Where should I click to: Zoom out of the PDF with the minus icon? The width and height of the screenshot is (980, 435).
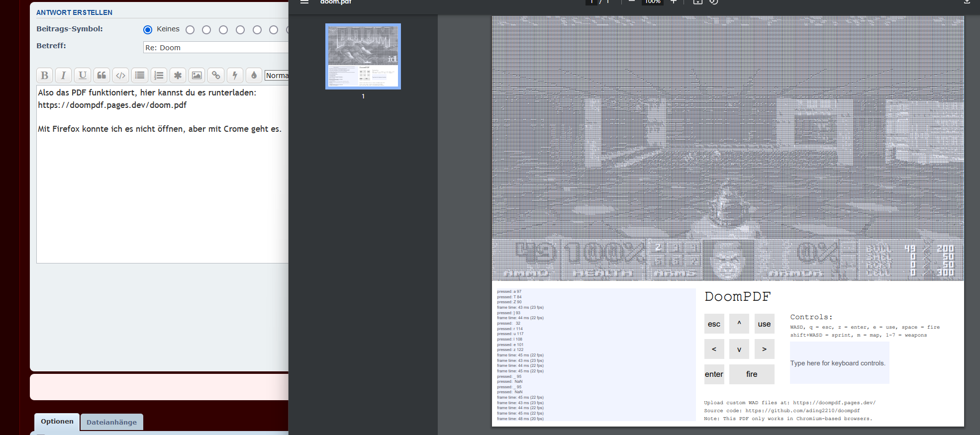[631, 2]
